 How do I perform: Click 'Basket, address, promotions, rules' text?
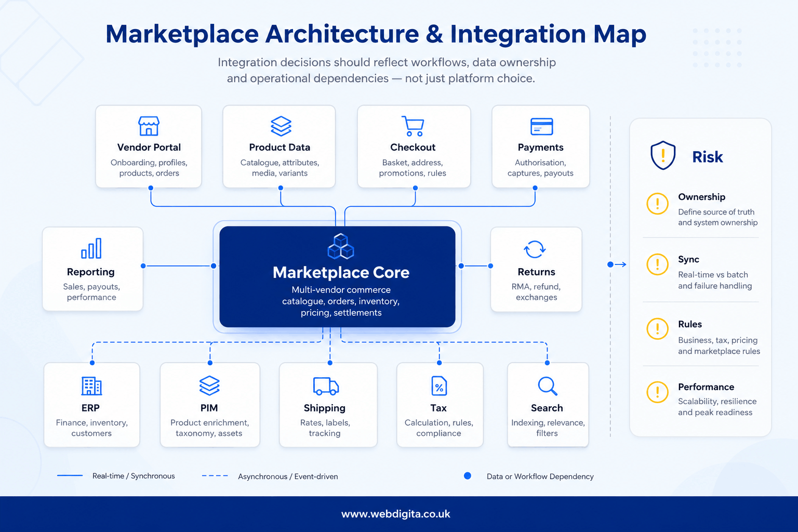click(x=413, y=168)
